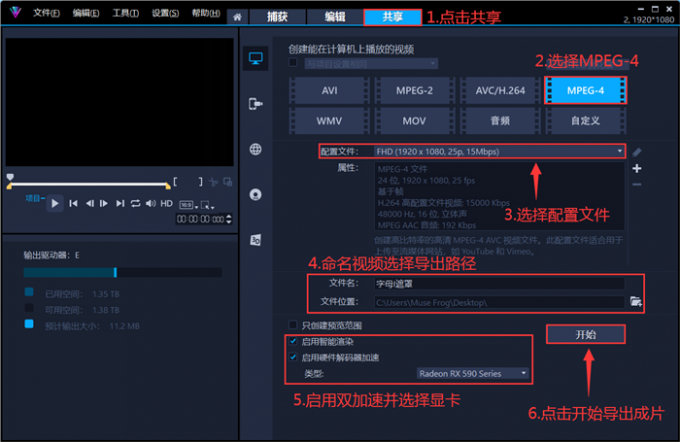Open the 帮助 menu
The height and width of the screenshot is (442, 680).
click(206, 13)
